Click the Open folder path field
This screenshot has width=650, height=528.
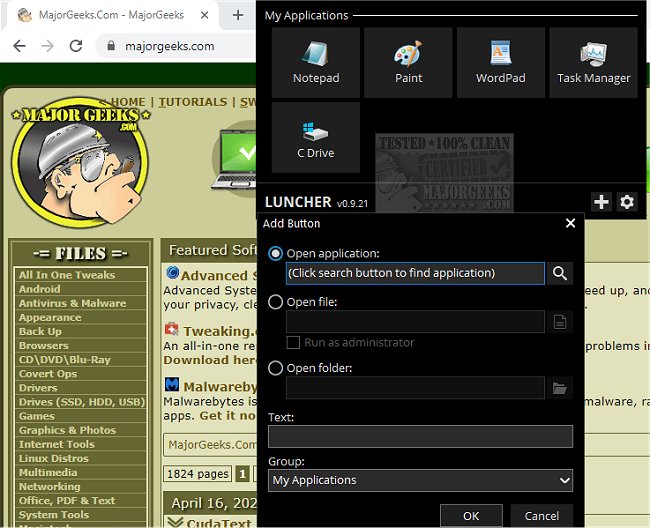pos(415,388)
